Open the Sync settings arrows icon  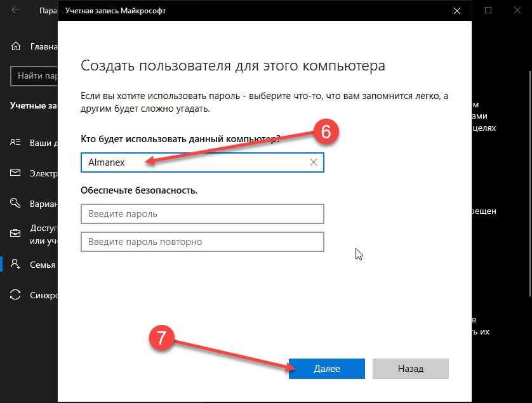(15, 294)
